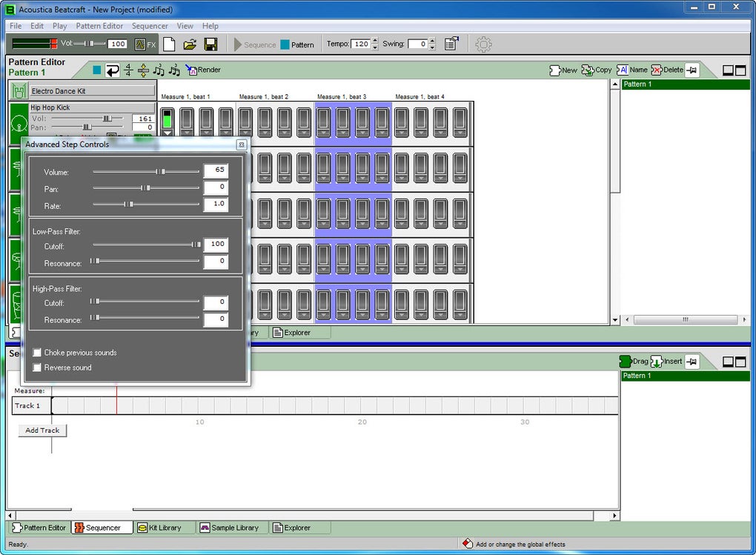Select Pattern 1 in the Pattern Editor list
This screenshot has width=756, height=555.
685,84
